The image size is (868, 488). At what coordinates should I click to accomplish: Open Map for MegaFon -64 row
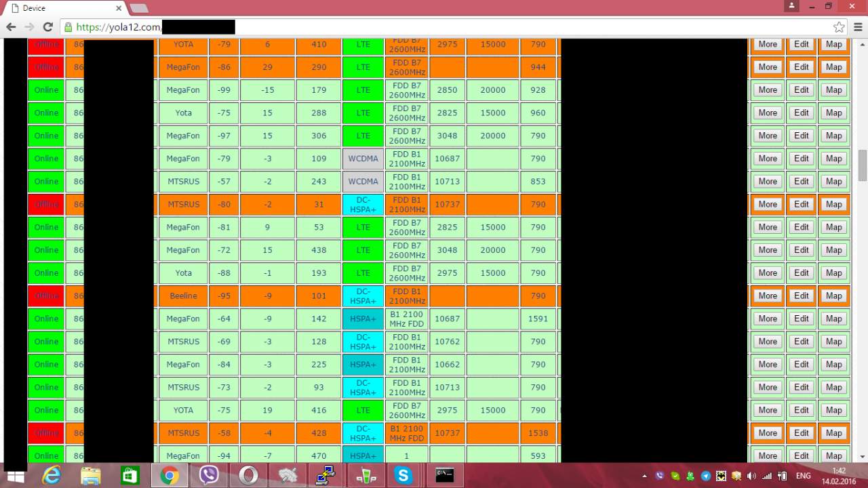833,319
